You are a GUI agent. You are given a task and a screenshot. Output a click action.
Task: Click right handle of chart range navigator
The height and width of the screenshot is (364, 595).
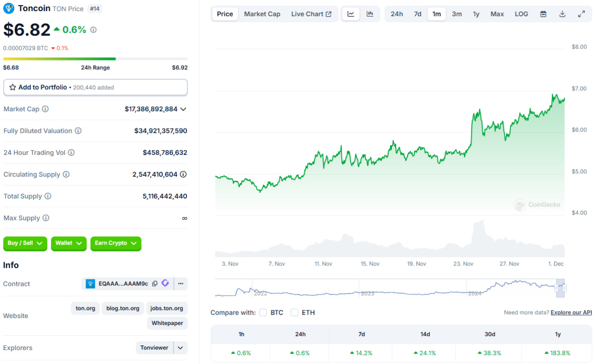pyautogui.click(x=564, y=288)
